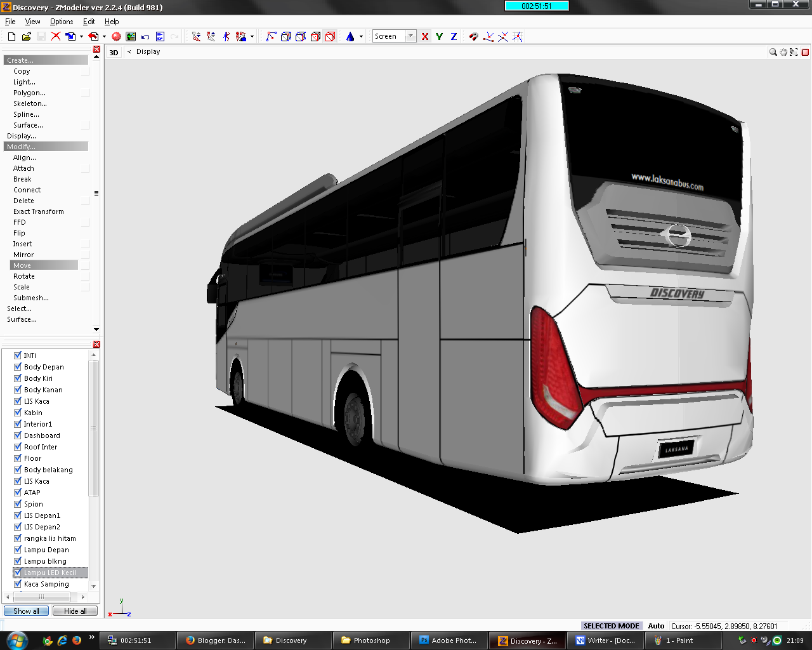
Task: Expand the Surface... group below Select
Action: click(22, 319)
